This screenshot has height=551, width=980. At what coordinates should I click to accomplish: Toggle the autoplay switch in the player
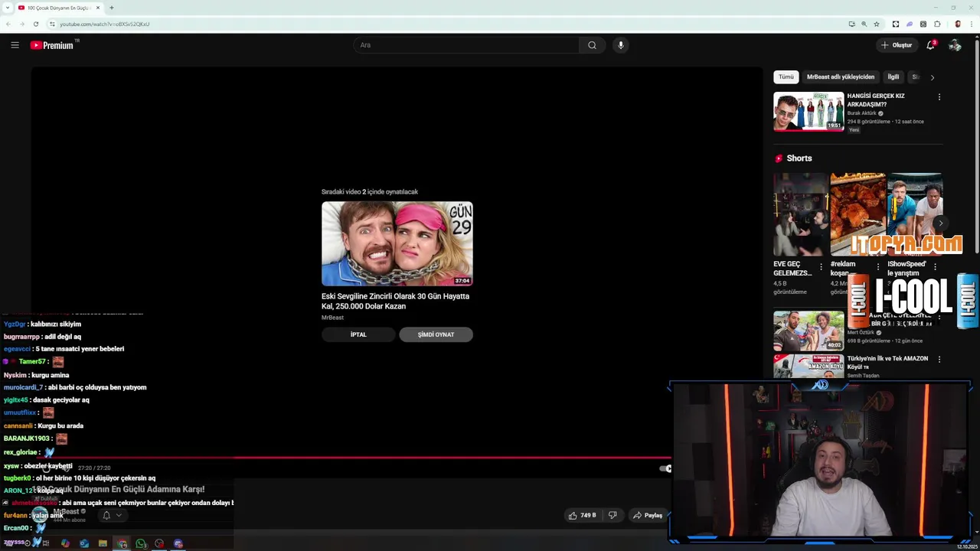point(665,468)
